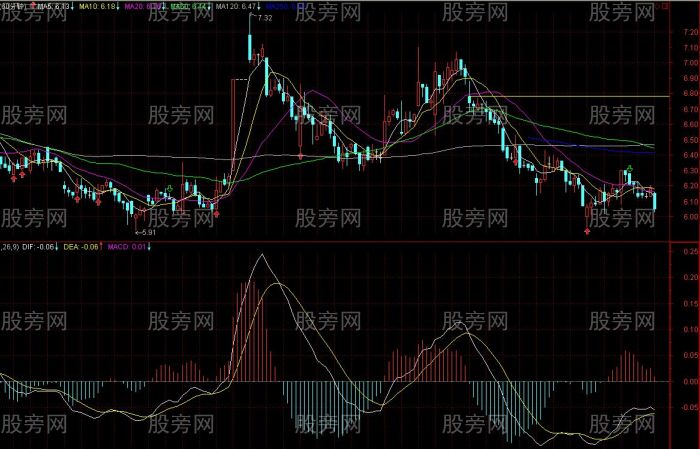The height and width of the screenshot is (449, 700).
Task: Click the 7.00 price axis label
Action: [x=690, y=63]
